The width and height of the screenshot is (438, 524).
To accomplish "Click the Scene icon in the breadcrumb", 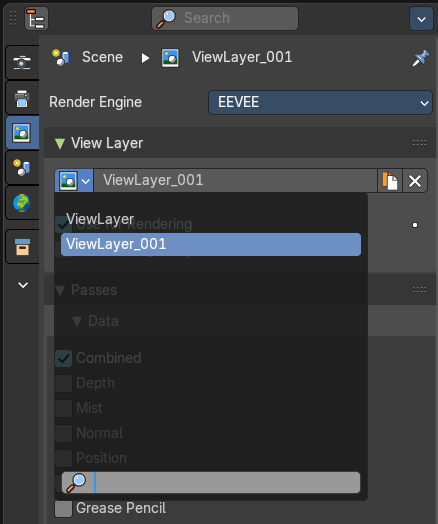I will click(x=61, y=57).
